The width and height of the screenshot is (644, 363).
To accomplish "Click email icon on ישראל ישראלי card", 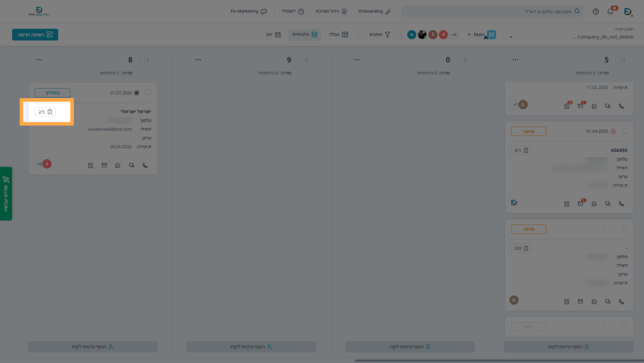I will [x=104, y=165].
